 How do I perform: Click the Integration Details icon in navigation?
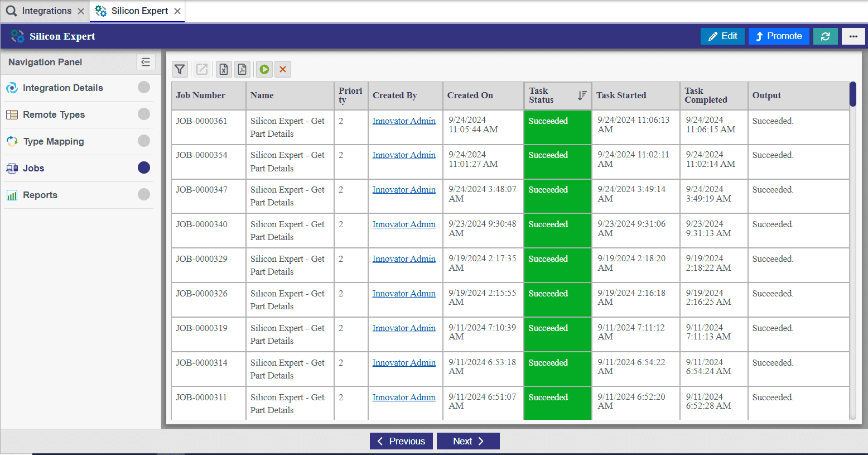pos(12,88)
